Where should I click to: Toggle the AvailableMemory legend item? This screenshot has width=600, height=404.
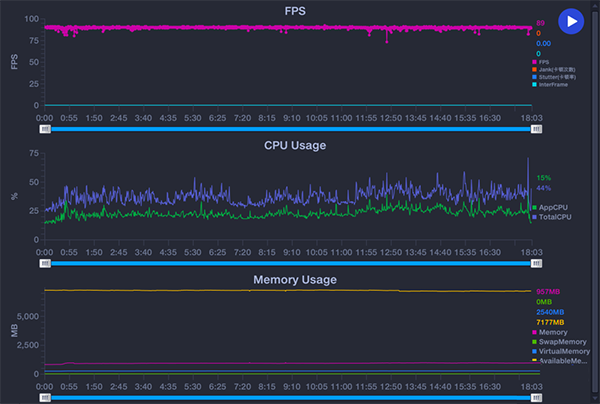535,361
